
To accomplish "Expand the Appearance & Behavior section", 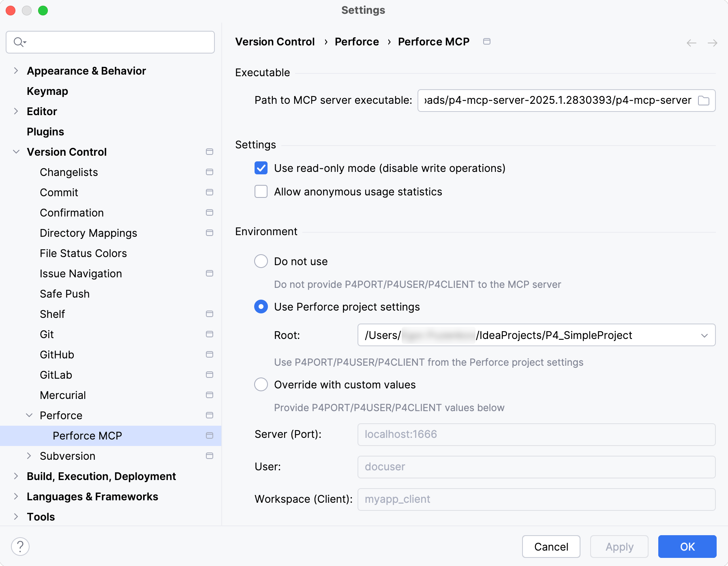I will click(x=16, y=71).
